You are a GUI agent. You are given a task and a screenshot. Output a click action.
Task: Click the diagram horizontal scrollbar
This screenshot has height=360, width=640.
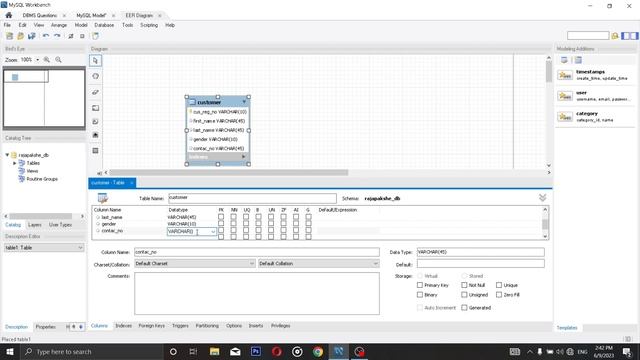[x=229, y=173]
